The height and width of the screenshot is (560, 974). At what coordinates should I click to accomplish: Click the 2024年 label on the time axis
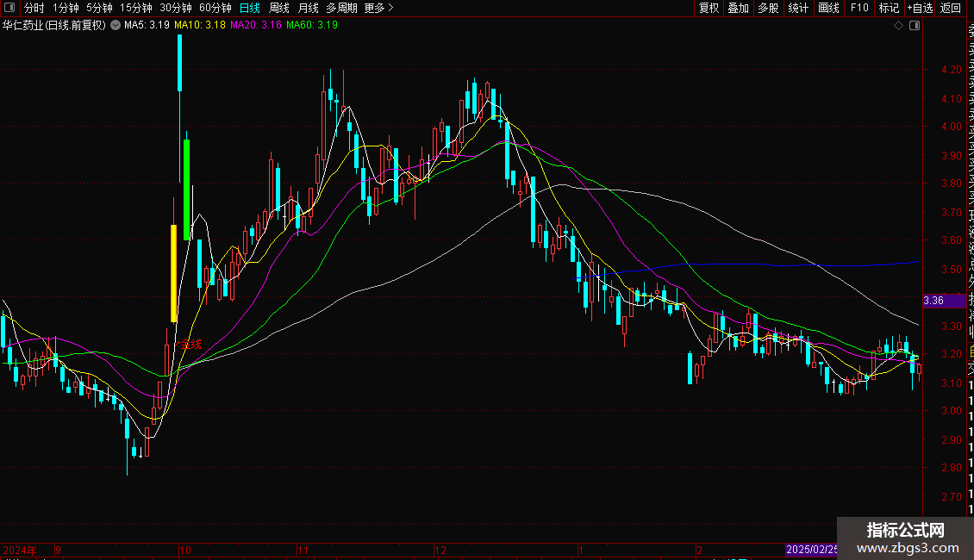19,550
